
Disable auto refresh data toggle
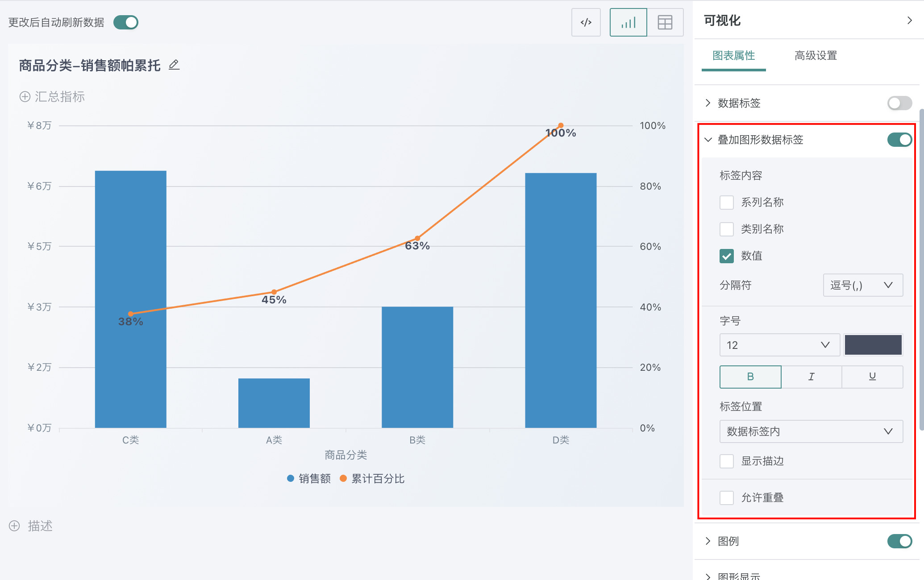point(126,22)
